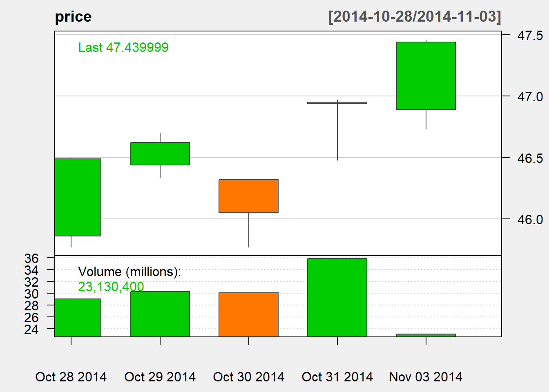Click the 'Last 47.439999' label
The image size is (549, 392).
123,47
